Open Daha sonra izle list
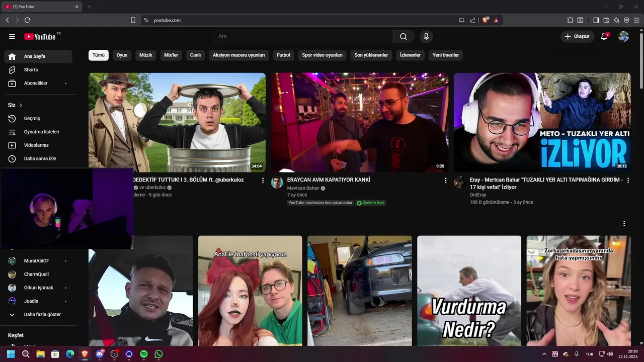 (x=38, y=158)
